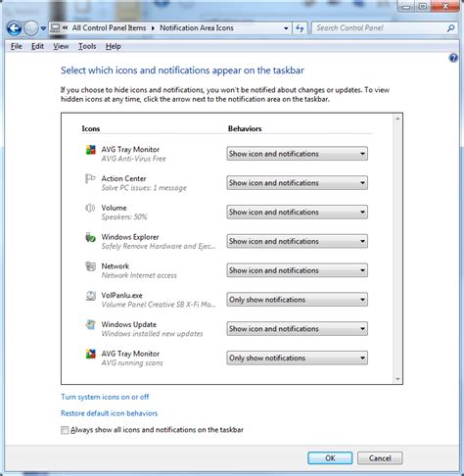Click the search magnifier icon
464x476 pixels.
tap(450, 28)
